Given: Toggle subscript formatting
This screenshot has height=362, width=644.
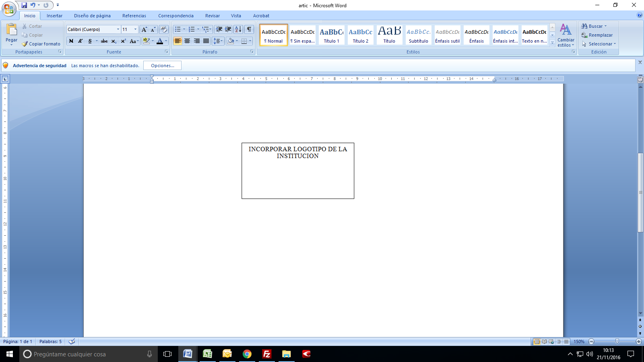Looking at the screenshot, I should [114, 41].
